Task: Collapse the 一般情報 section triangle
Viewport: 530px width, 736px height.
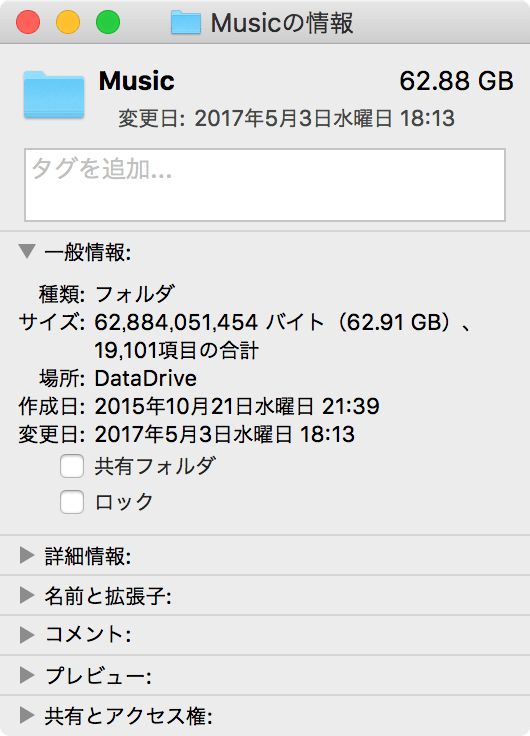Action: click(27, 251)
